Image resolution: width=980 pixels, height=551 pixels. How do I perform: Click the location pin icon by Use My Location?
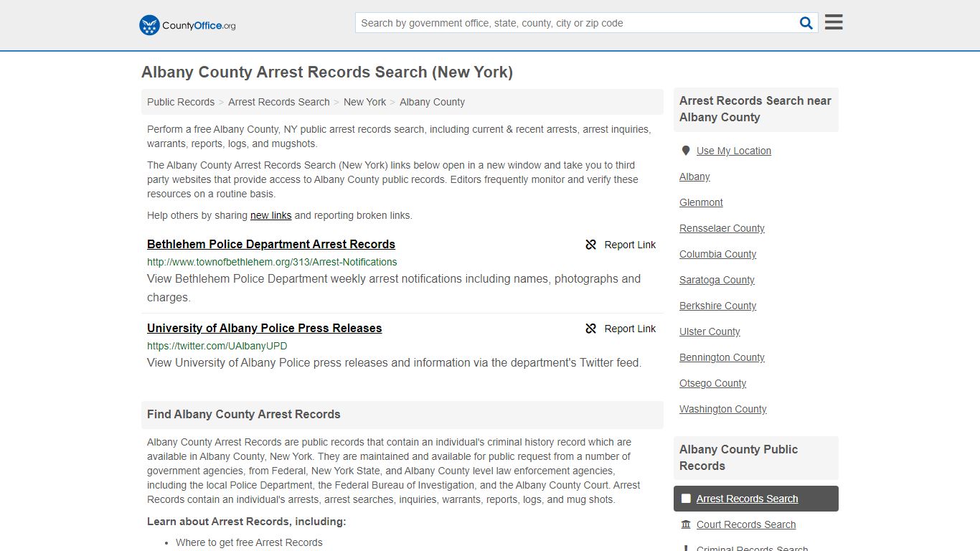(x=686, y=151)
